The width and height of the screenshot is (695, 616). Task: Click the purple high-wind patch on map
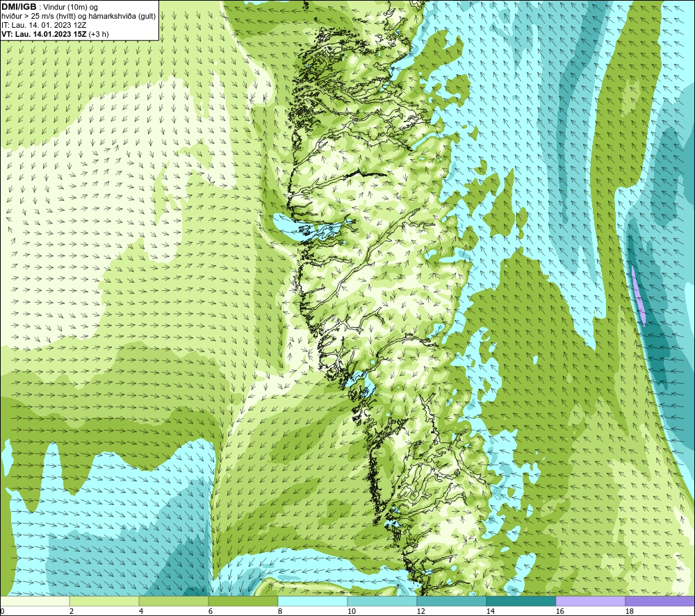638,295
